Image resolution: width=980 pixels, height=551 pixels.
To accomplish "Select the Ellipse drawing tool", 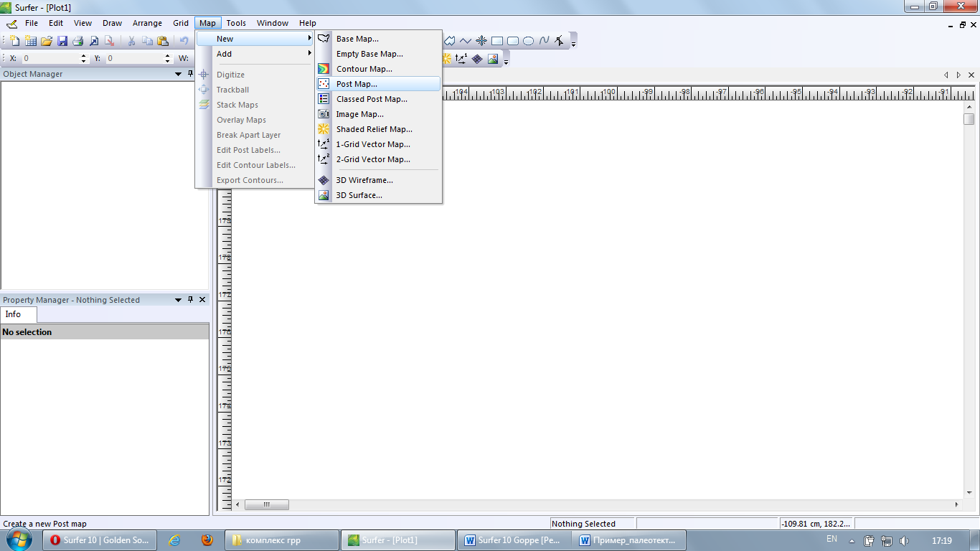I will (528, 41).
